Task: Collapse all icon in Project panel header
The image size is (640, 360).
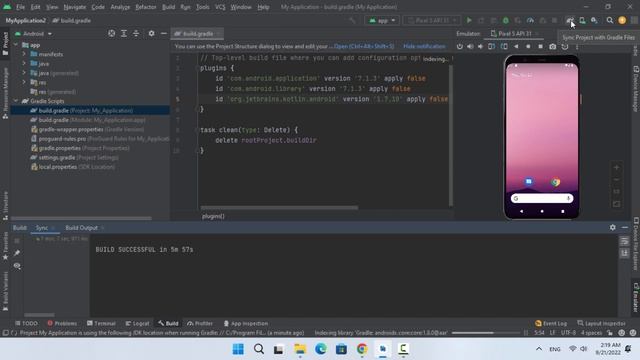Action: [136, 33]
